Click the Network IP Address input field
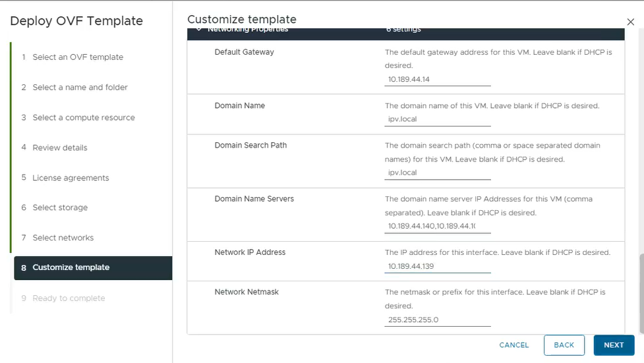Image resolution: width=644 pixels, height=363 pixels. [438, 266]
